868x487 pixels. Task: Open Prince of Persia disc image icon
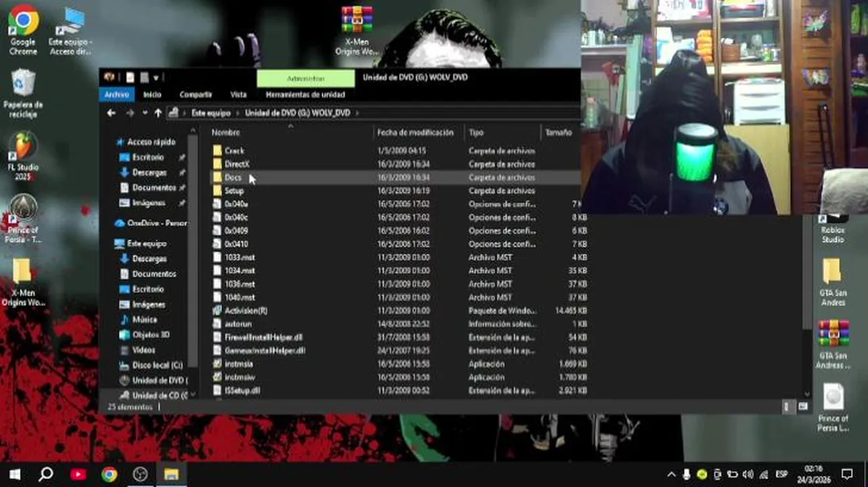tap(833, 407)
